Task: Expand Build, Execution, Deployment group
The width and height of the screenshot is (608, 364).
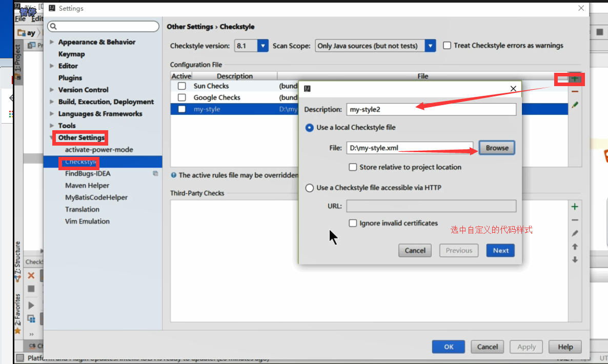Action: 52,102
